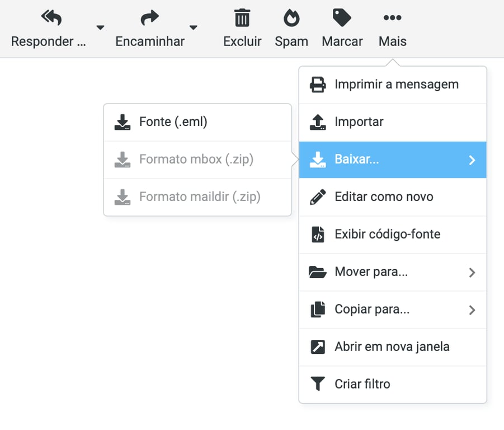Click the maildir download icon

tap(123, 197)
